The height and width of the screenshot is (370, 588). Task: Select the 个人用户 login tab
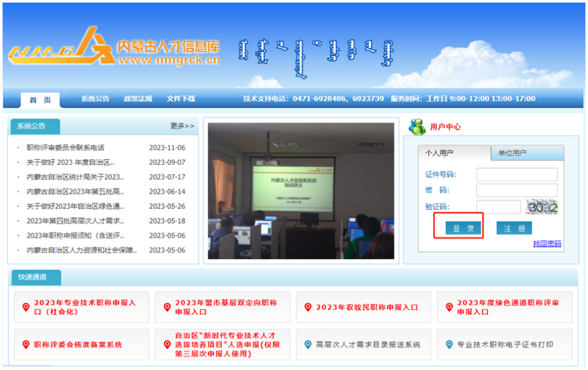pyautogui.click(x=440, y=153)
